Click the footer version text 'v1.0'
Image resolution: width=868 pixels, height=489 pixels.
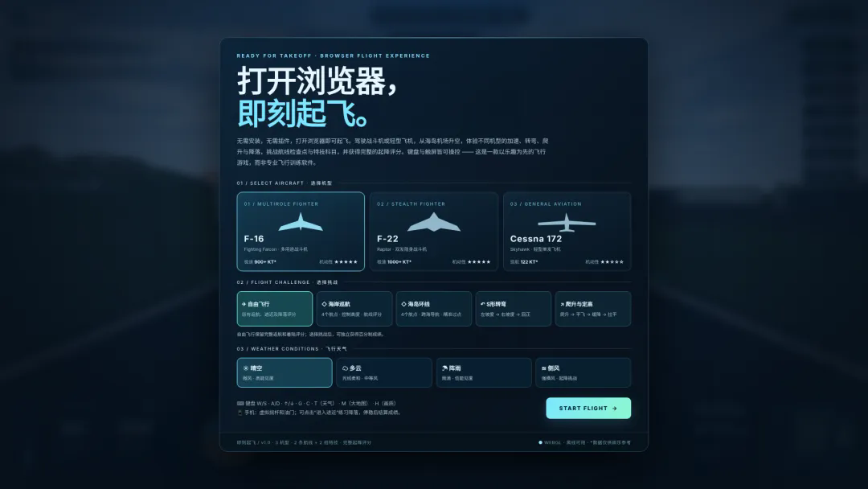[266, 442]
